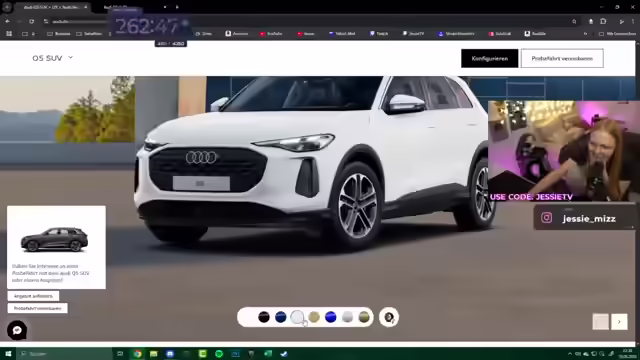The image size is (640, 360).
Task: Click the taskbar clock and date
Action: 627,353
